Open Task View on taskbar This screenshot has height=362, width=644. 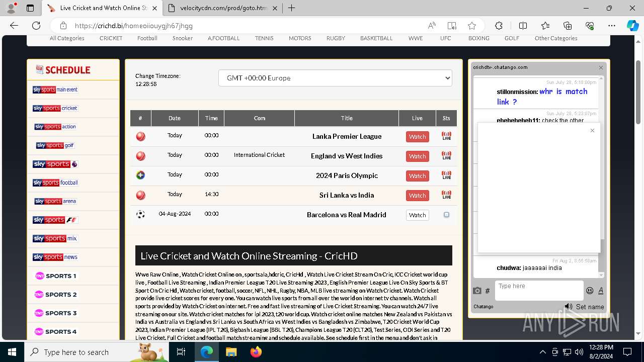click(x=181, y=352)
